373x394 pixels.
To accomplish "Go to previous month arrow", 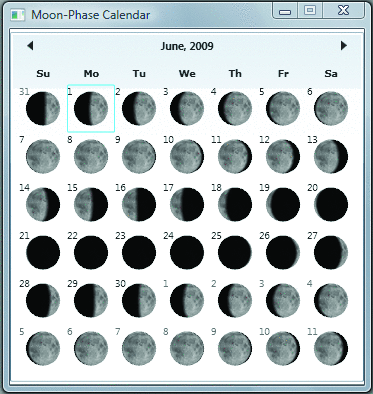I will (x=30, y=46).
